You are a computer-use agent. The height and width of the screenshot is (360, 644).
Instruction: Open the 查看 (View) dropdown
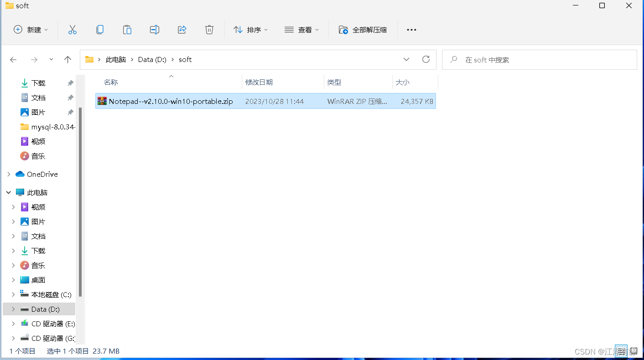pos(301,29)
